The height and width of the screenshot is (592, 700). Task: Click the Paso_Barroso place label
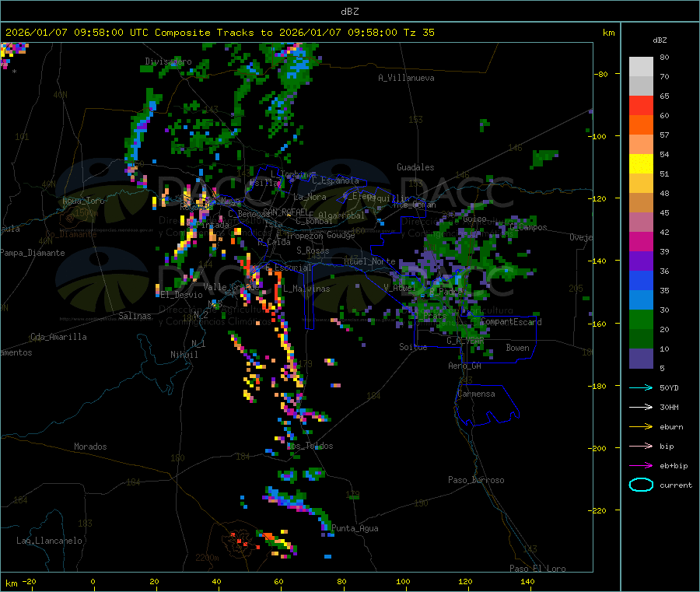tap(476, 480)
